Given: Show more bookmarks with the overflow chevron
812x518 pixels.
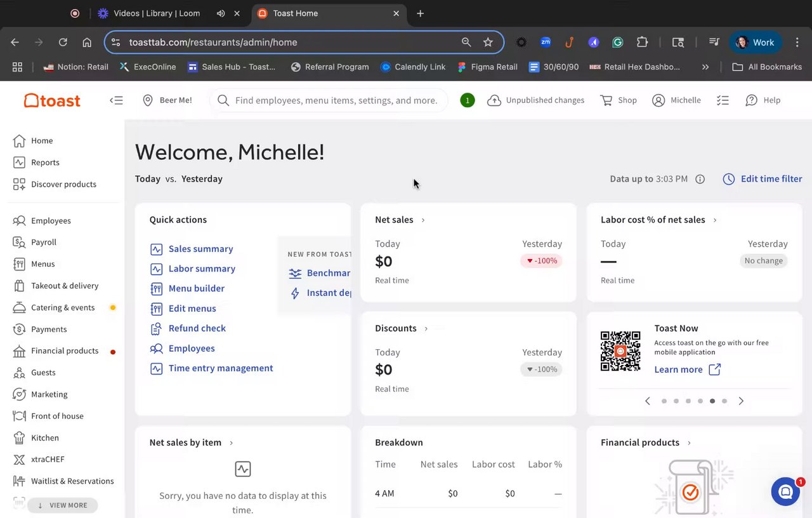Looking at the screenshot, I should (705, 67).
